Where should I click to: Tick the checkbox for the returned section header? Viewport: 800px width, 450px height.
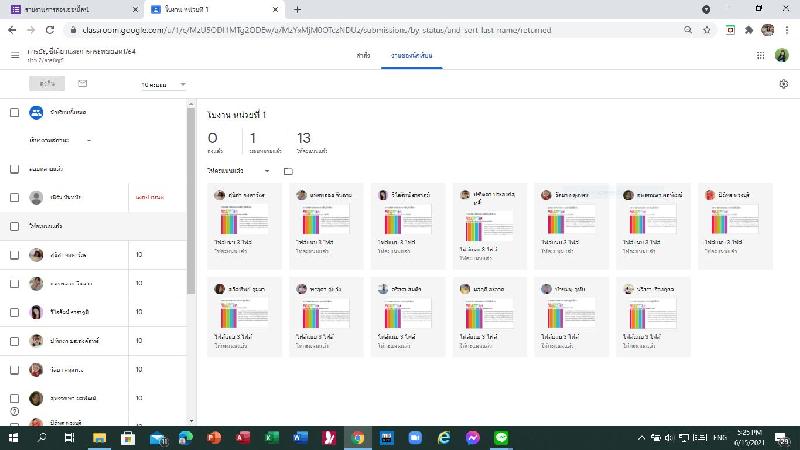14,226
